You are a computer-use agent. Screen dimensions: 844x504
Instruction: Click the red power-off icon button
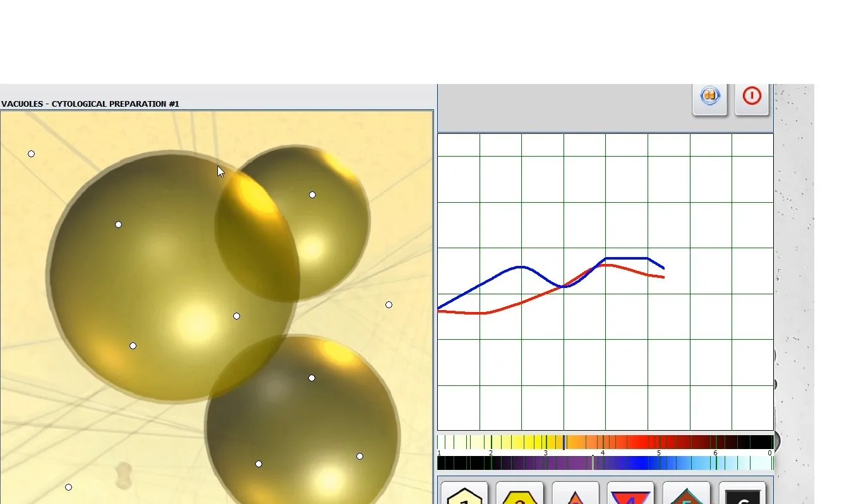tap(752, 97)
